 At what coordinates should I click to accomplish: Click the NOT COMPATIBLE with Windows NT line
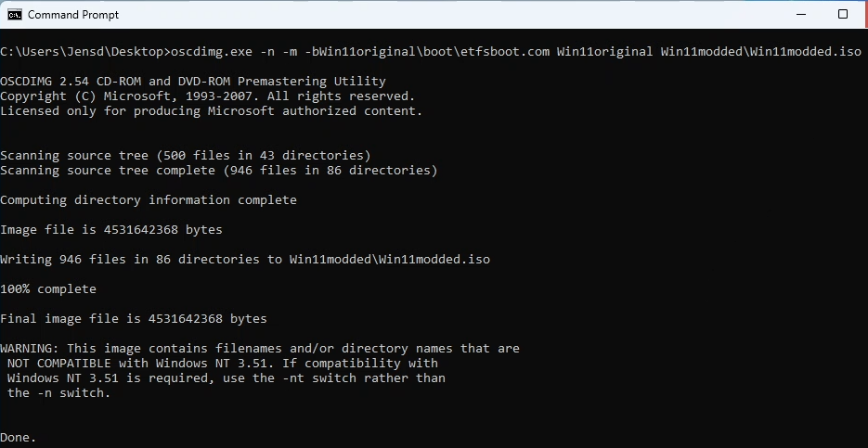(x=223, y=364)
